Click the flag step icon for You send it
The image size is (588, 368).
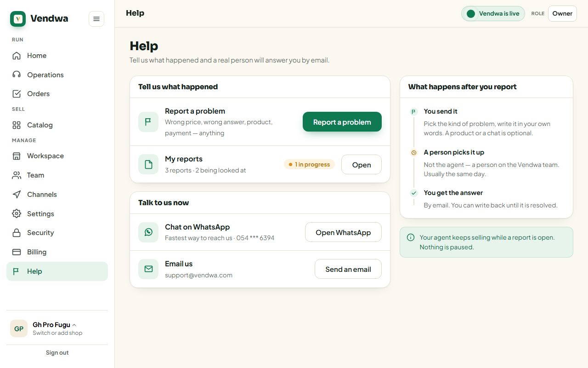[x=413, y=112]
